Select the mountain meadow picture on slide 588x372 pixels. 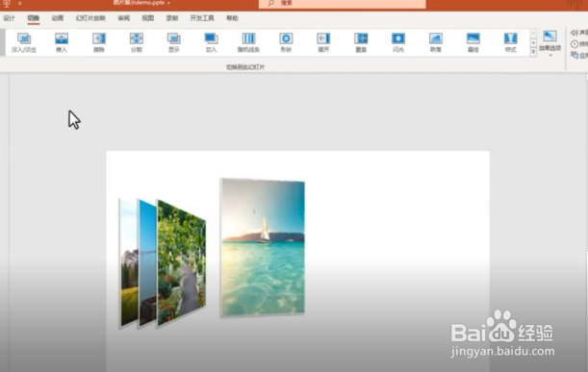(x=129, y=264)
